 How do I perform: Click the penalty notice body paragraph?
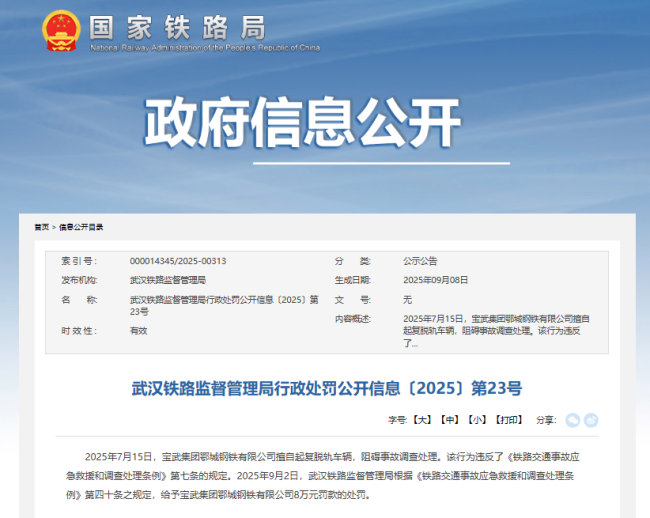pyautogui.click(x=325, y=474)
